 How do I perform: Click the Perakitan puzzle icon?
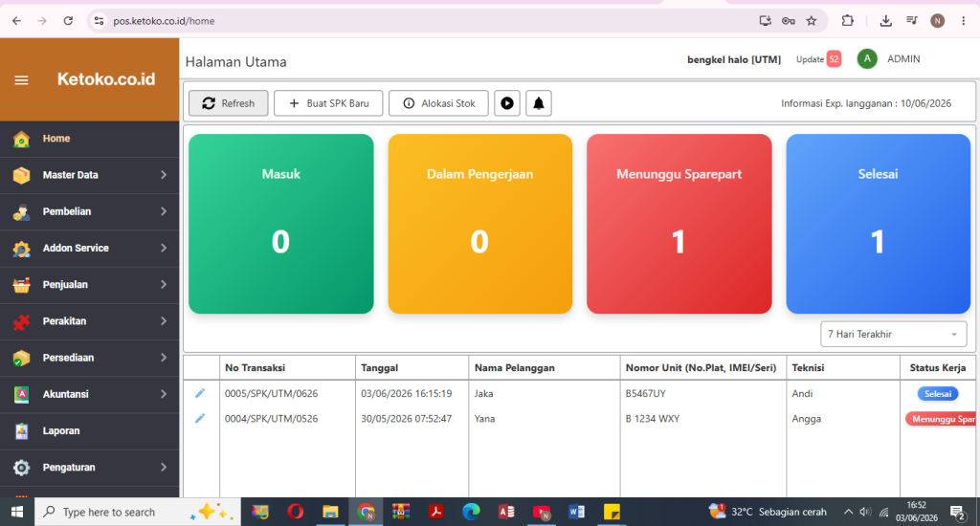tap(21, 321)
